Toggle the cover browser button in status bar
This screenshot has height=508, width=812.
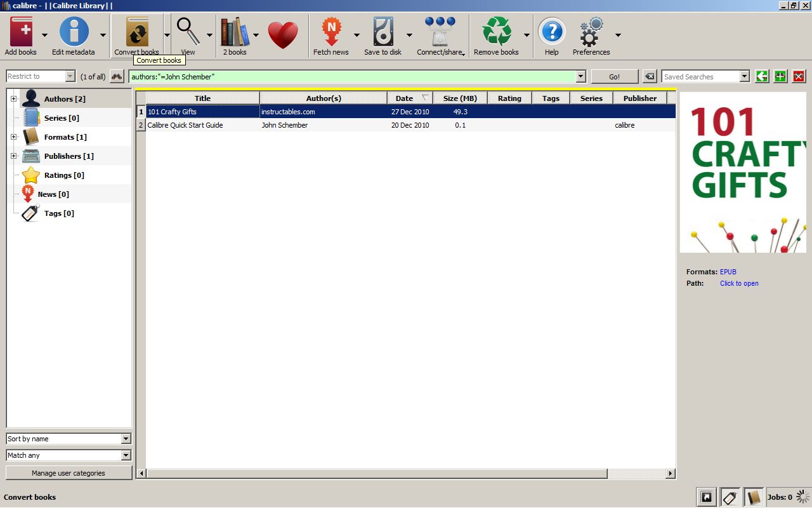[706, 497]
